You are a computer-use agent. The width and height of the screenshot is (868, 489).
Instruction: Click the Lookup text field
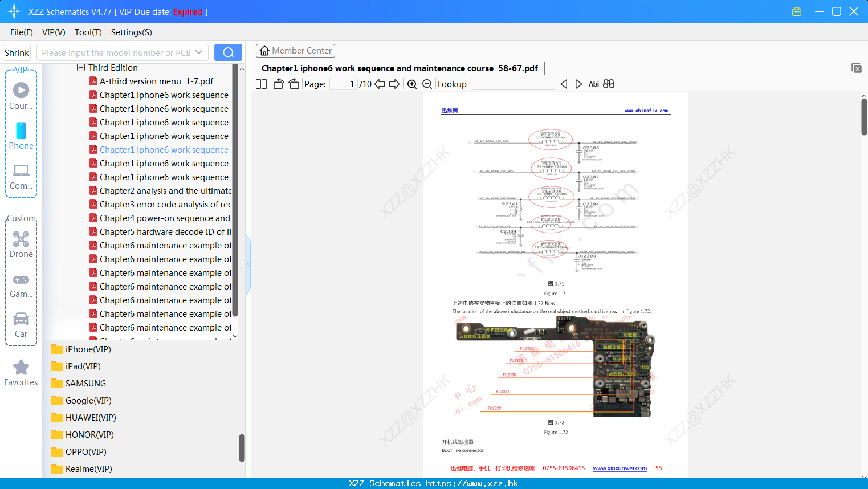(514, 84)
